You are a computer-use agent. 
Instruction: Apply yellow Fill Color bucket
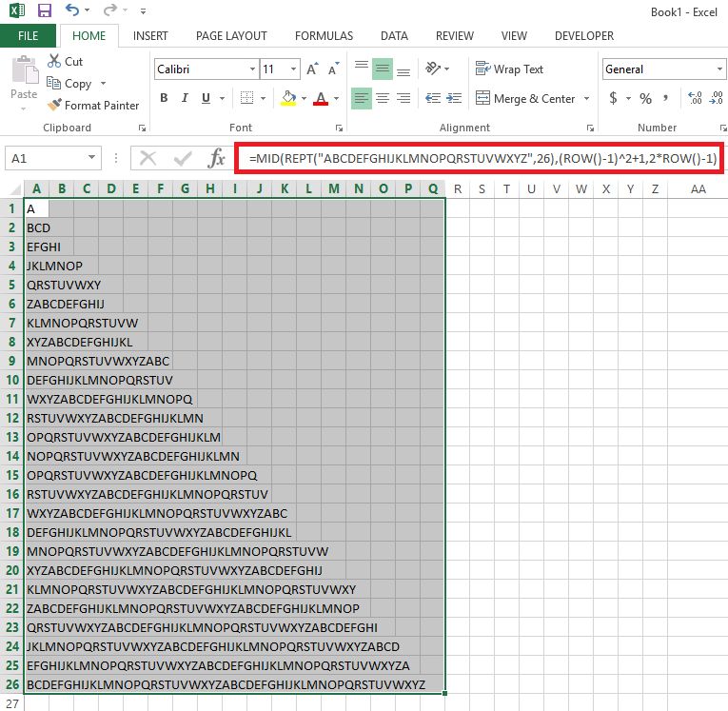click(x=288, y=98)
